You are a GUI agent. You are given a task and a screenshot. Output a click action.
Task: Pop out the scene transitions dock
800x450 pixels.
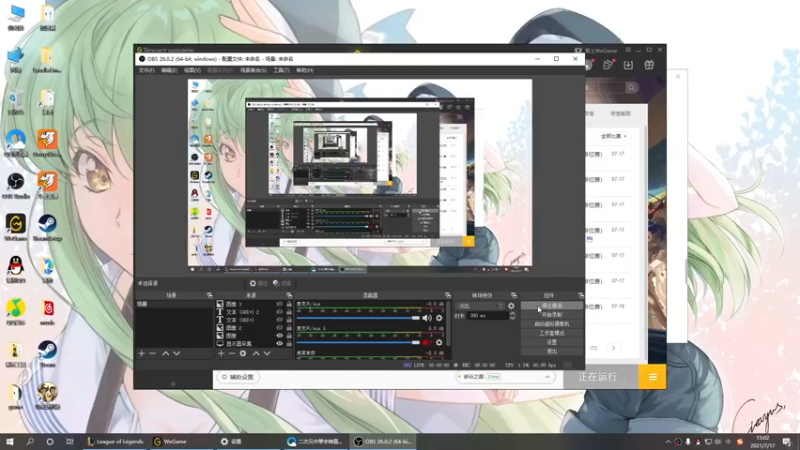pos(514,295)
